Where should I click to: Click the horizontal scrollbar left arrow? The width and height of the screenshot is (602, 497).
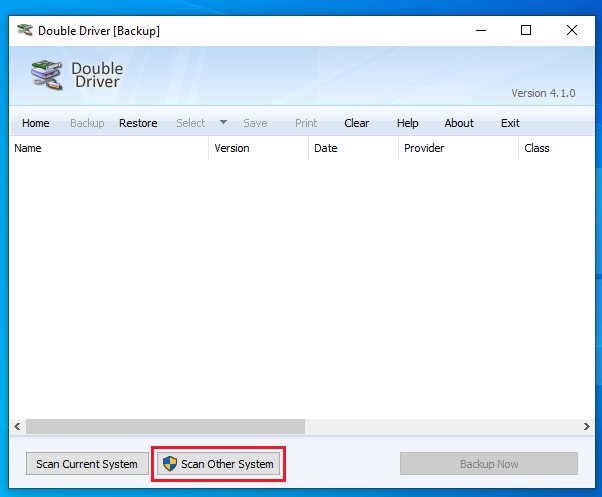point(17,426)
